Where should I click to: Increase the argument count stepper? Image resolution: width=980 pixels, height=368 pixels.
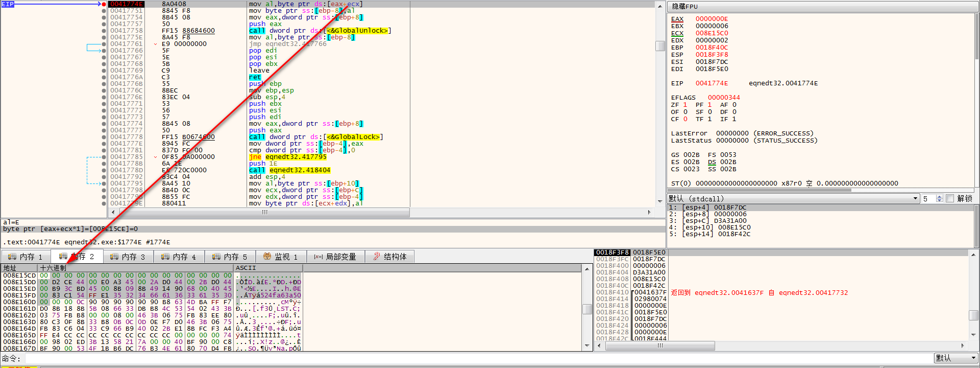tap(940, 196)
